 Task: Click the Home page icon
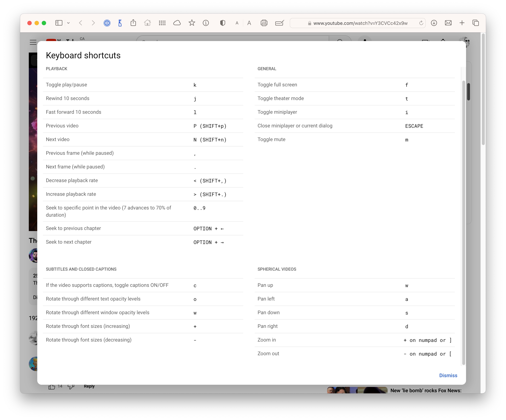147,23
